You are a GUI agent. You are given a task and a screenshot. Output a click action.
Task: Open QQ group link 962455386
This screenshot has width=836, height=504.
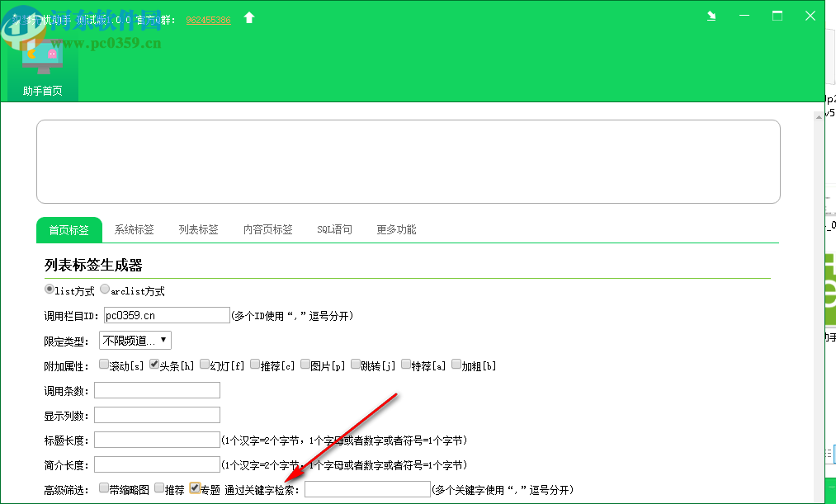pos(209,21)
